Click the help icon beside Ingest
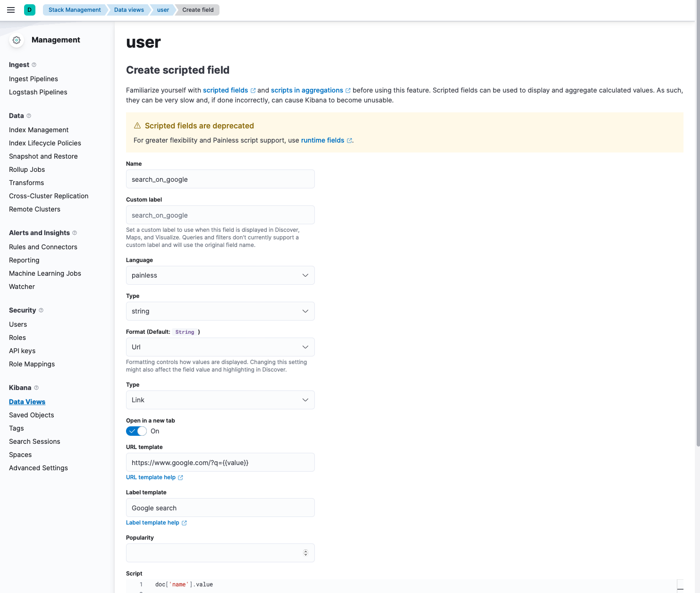The image size is (700, 593). 34,65
